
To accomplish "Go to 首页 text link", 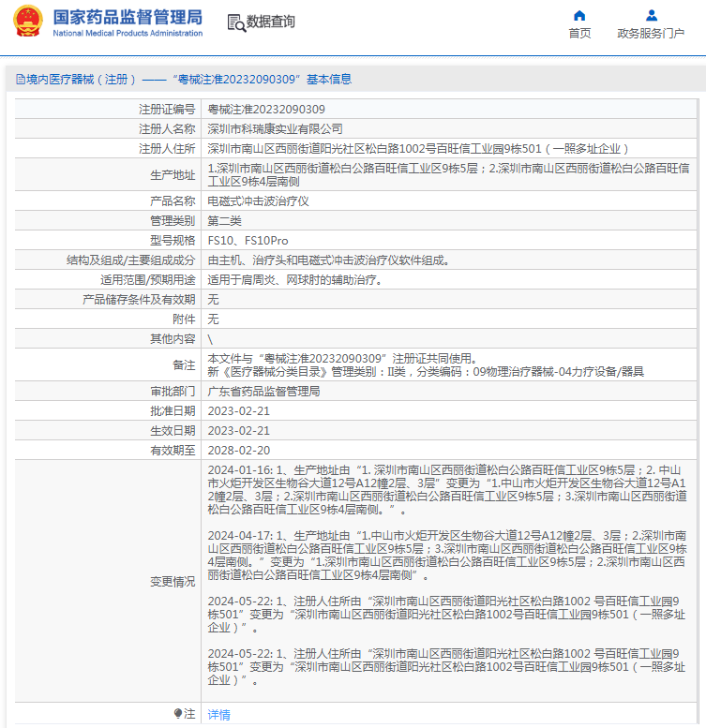I will pyautogui.click(x=579, y=34).
